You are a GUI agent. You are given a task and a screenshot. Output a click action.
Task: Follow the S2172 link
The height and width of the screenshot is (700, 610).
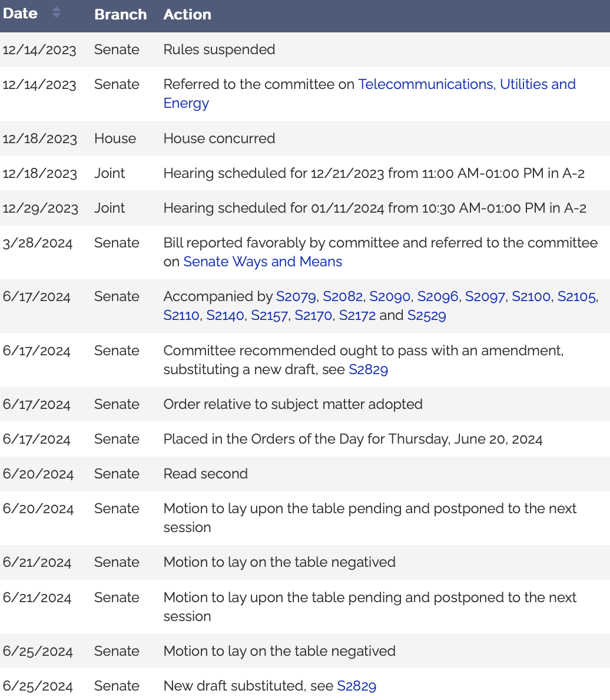357,315
